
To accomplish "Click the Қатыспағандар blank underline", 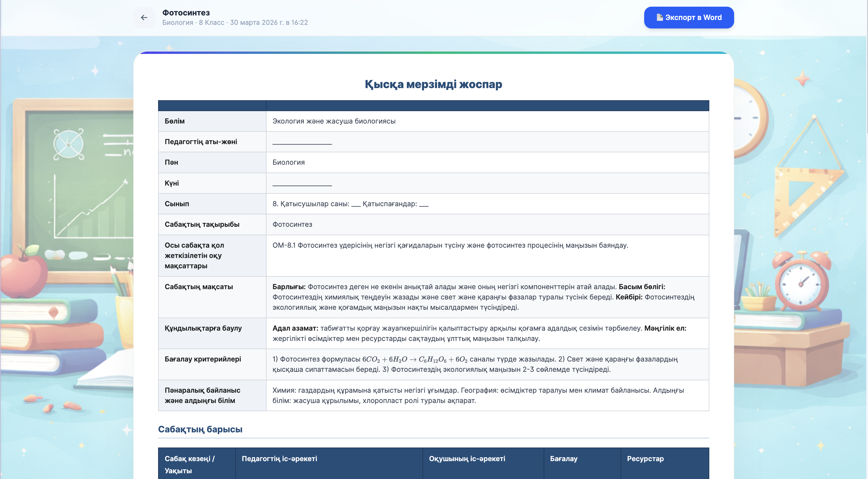I will pos(424,205).
